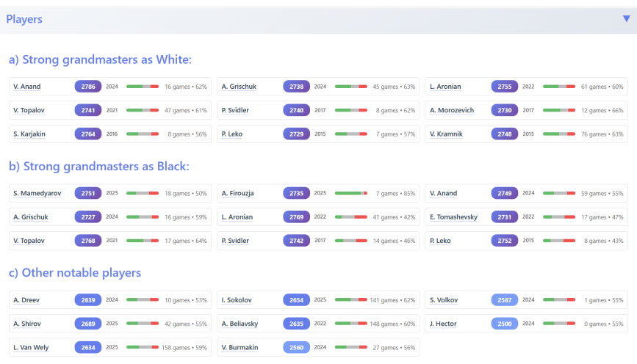Click L. Aronian's 2755 rating badge
The image size is (637, 364).
pos(505,87)
